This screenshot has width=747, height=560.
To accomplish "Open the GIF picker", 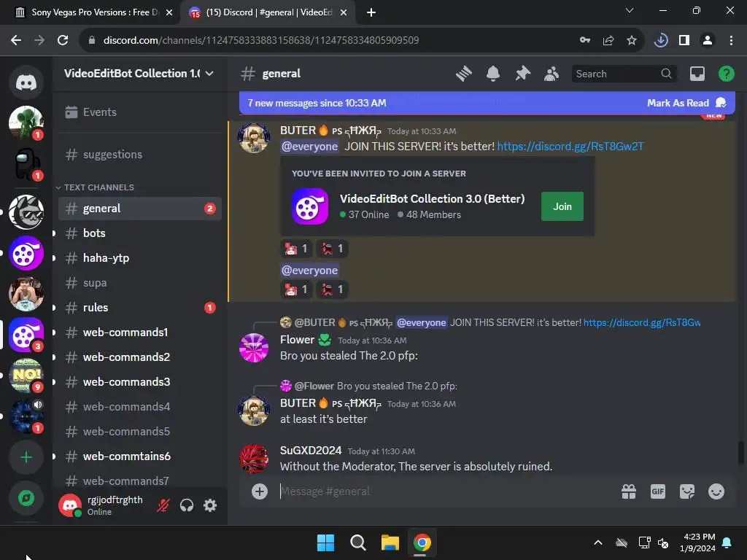I will coord(658,491).
